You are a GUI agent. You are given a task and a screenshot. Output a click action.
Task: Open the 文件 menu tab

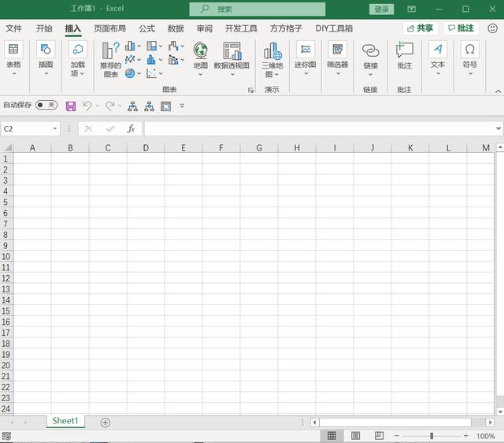[x=13, y=28]
